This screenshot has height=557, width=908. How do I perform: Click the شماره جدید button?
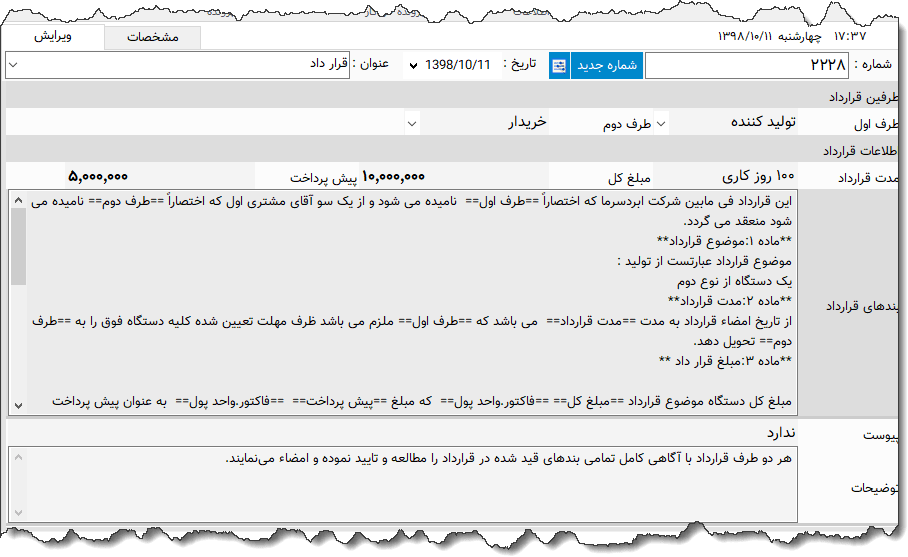[607, 65]
